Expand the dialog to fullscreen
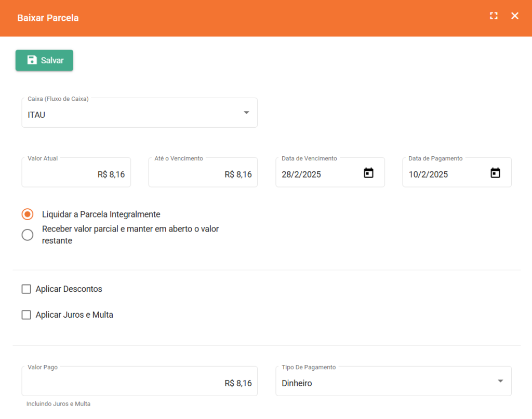532x419 pixels. (x=494, y=16)
